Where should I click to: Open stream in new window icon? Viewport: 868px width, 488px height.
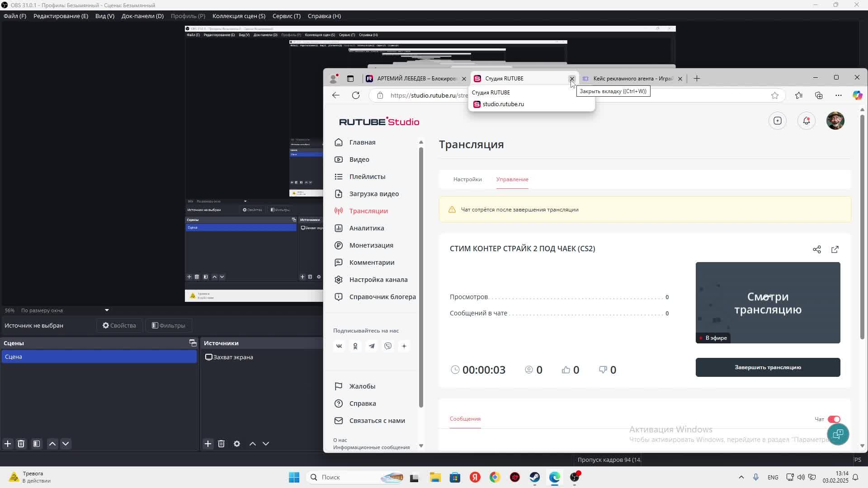(835, 249)
